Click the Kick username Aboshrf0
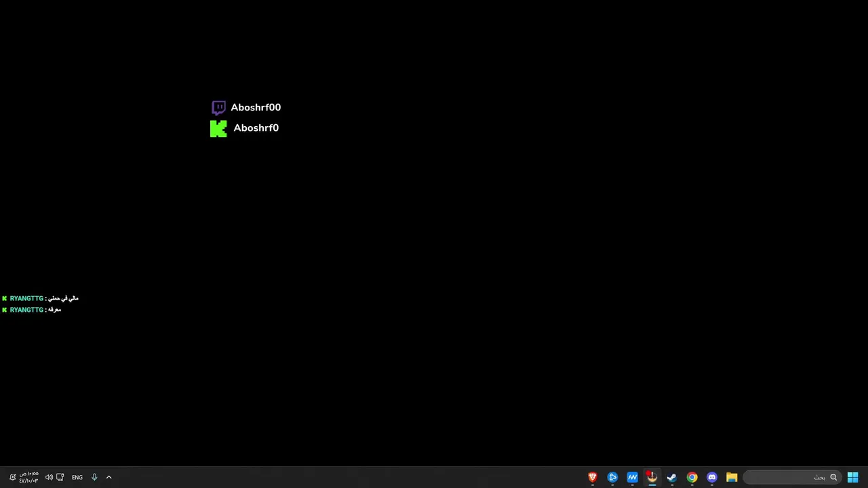The width and height of the screenshot is (868, 488). click(256, 127)
